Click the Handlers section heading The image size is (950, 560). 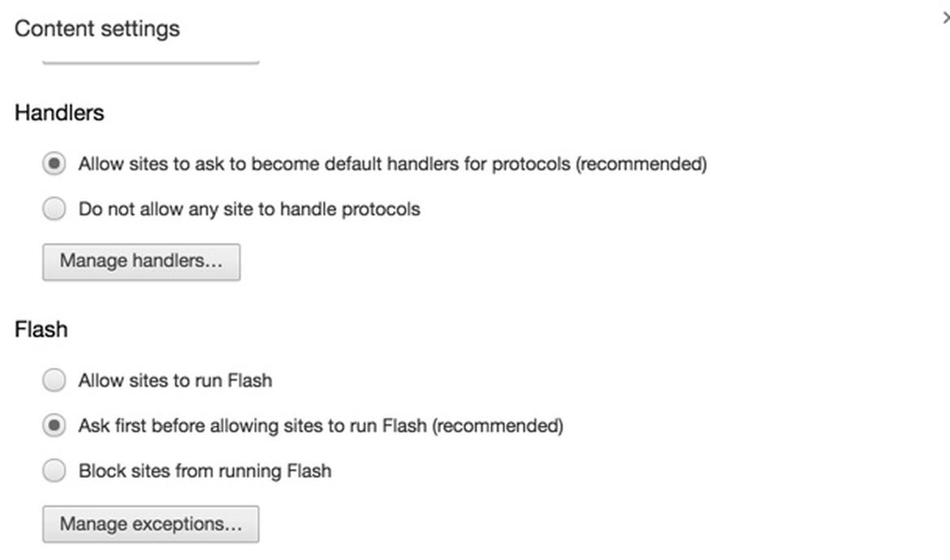click(59, 112)
